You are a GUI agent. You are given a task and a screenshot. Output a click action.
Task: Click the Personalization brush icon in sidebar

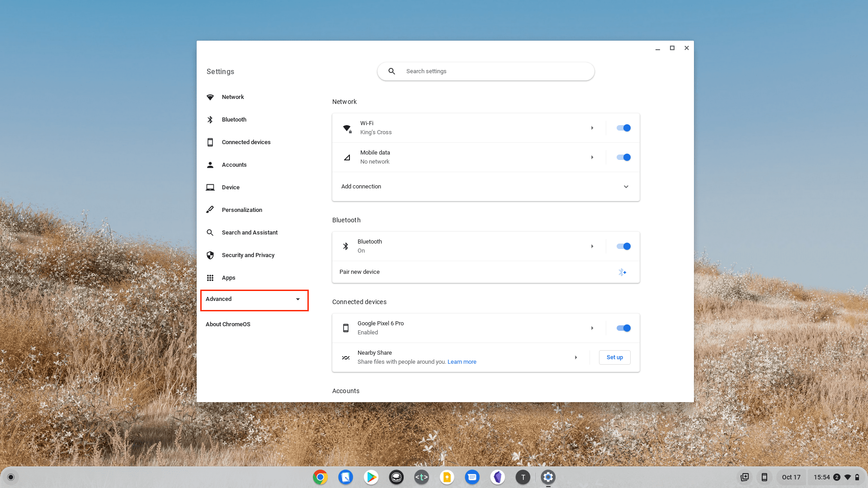click(x=210, y=210)
